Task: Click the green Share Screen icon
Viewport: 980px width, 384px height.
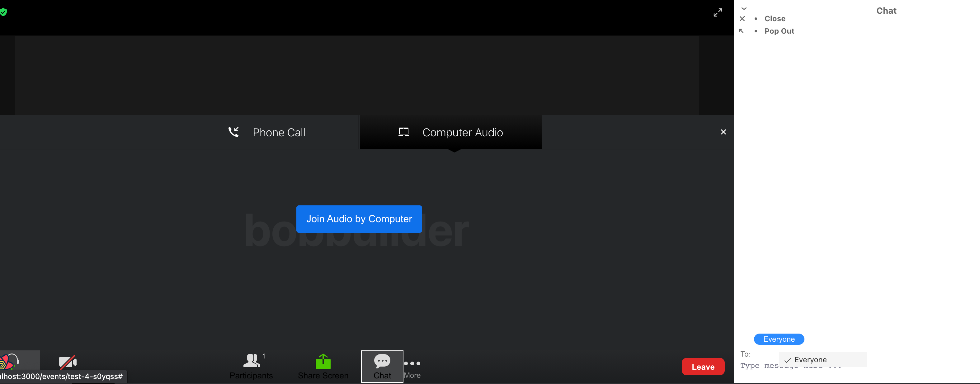Action: click(x=323, y=362)
